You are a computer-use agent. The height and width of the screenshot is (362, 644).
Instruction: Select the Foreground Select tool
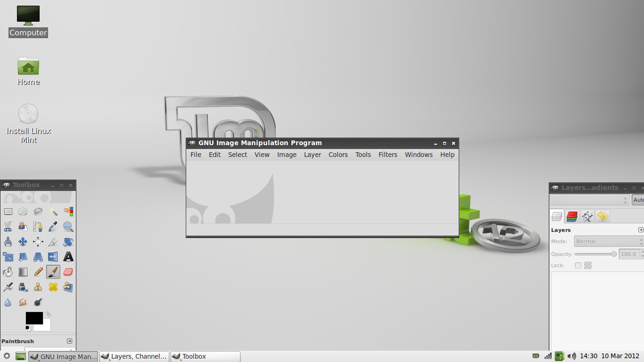pos(23,227)
